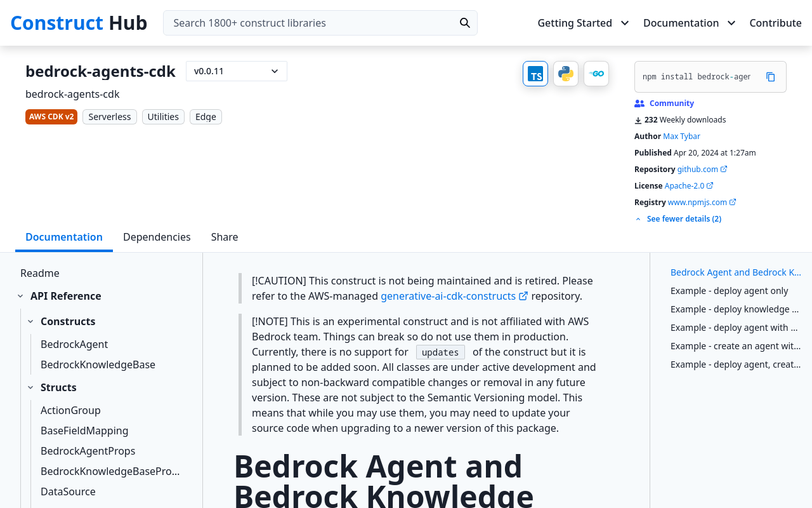The height and width of the screenshot is (508, 812).
Task: Open BedrockAgent in the sidebar
Action: click(x=74, y=344)
